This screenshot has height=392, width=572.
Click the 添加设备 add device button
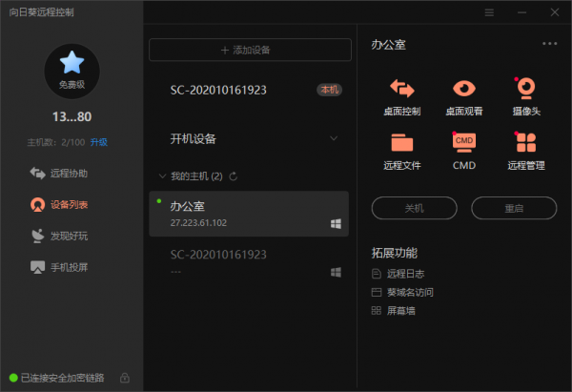tap(250, 50)
